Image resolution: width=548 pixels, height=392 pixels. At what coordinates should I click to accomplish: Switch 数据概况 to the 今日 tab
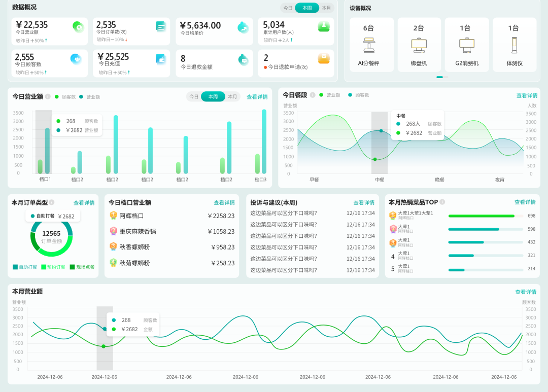[288, 8]
